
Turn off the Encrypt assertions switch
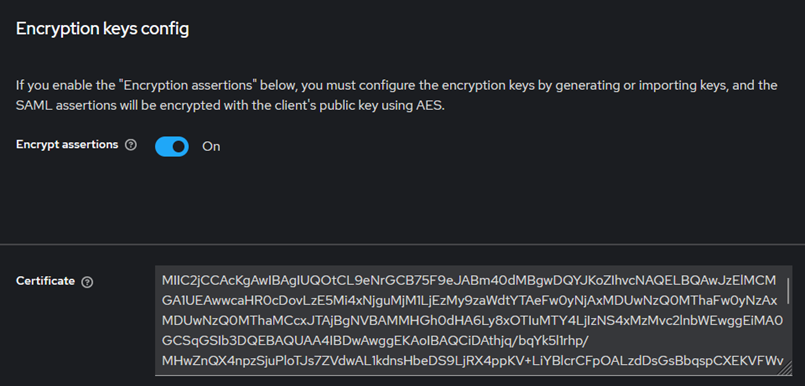coord(172,147)
